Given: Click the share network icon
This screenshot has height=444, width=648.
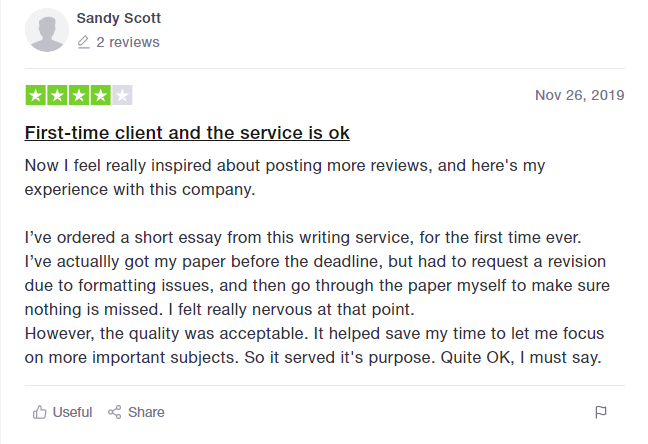Looking at the screenshot, I should click(114, 412).
